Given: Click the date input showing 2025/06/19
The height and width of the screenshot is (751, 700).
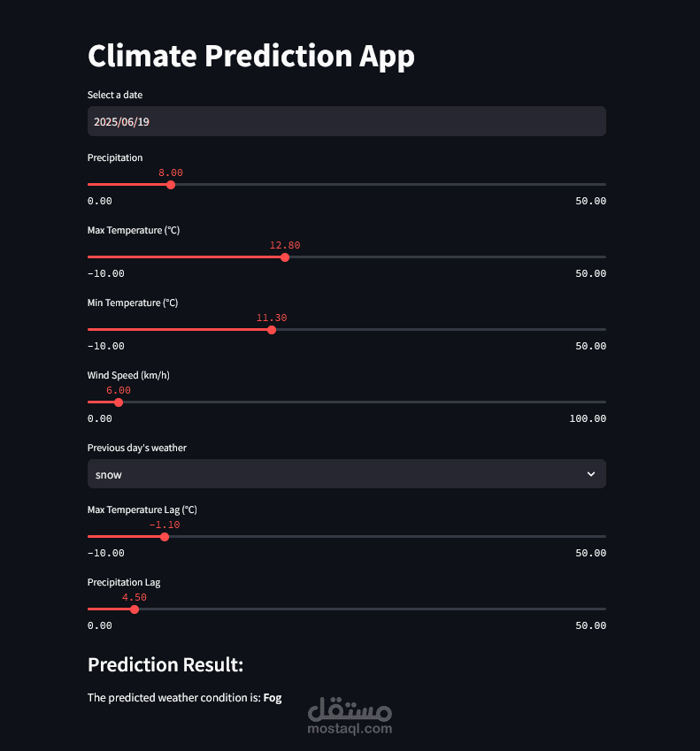Looking at the screenshot, I should [346, 121].
